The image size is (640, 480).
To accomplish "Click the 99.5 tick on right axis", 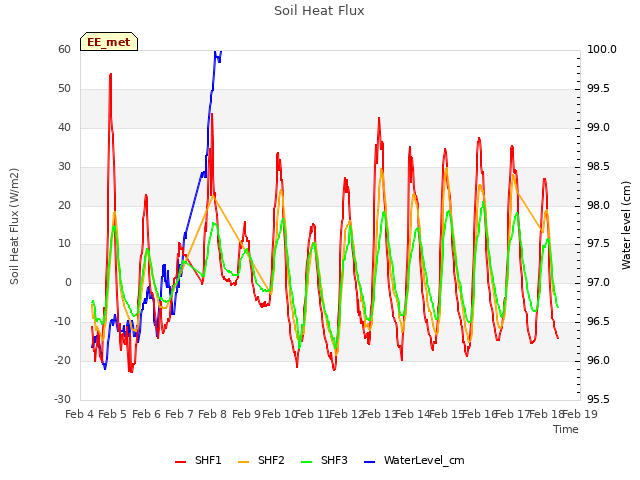I will pos(598,89).
